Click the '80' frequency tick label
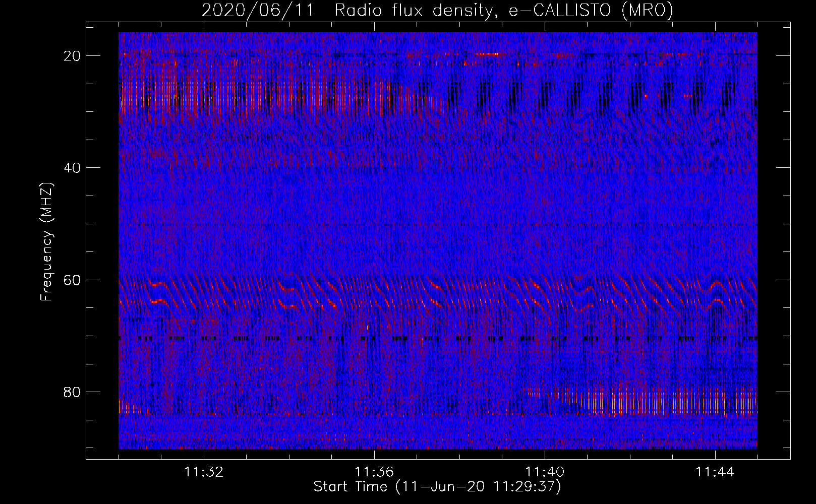816x504 pixels. [x=73, y=392]
